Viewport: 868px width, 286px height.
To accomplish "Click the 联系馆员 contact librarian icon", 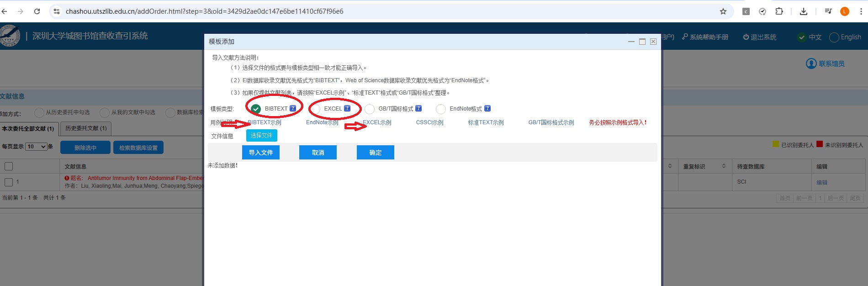I will point(811,64).
